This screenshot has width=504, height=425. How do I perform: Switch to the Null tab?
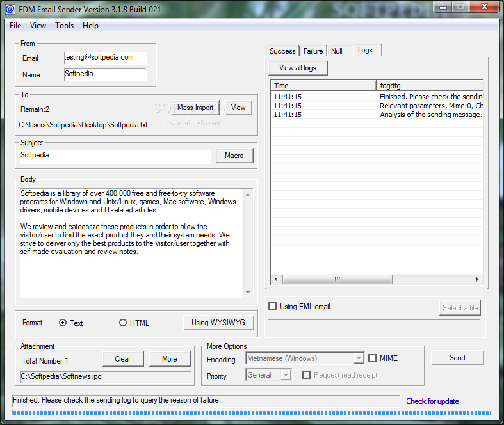337,51
